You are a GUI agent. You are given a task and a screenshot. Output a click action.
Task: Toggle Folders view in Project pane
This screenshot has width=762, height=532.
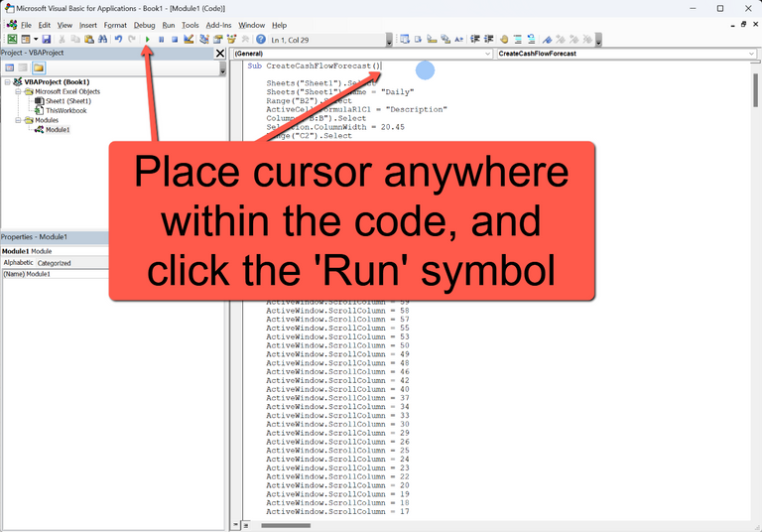click(x=39, y=67)
